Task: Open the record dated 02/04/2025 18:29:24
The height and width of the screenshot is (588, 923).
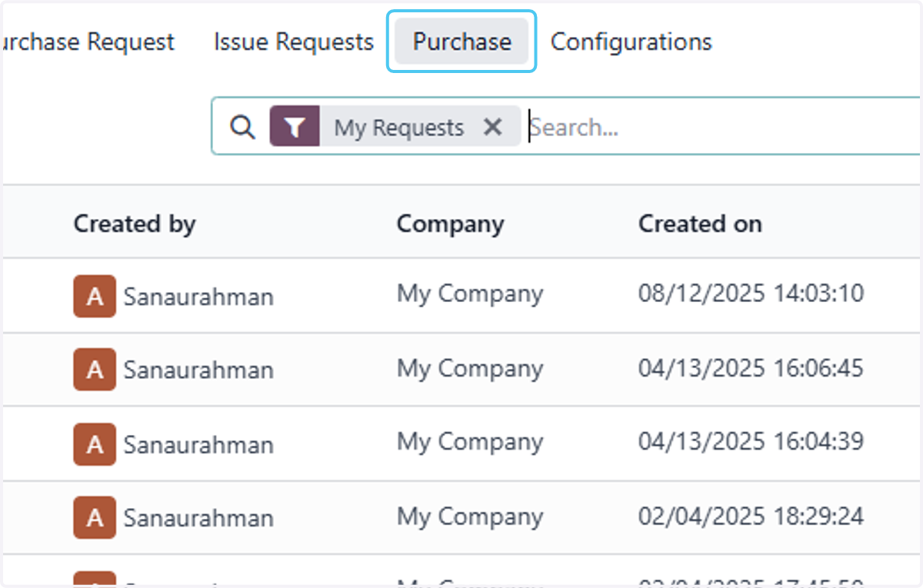Action: pyautogui.click(x=751, y=516)
